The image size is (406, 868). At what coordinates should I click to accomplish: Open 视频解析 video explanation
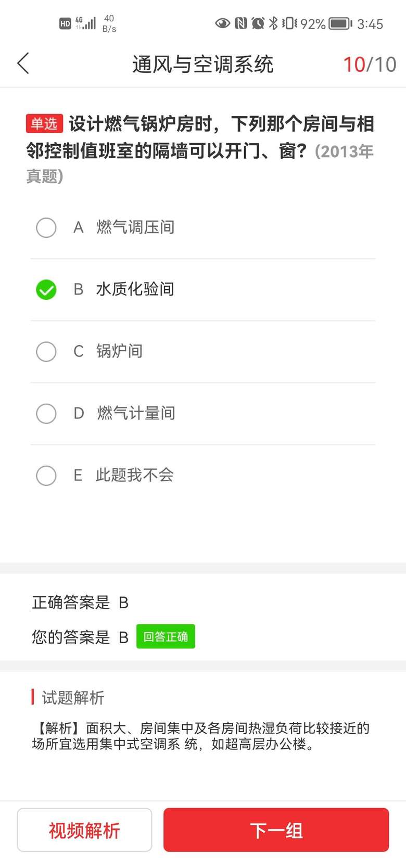click(84, 830)
